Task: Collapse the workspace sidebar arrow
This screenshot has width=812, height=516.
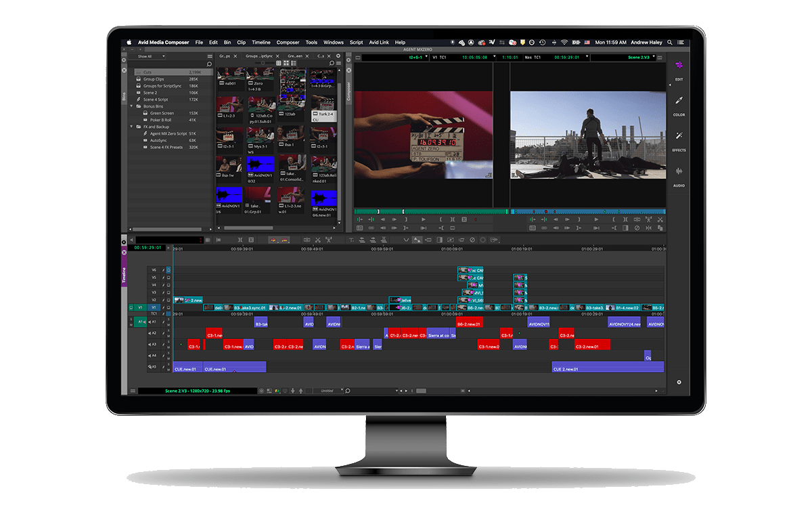Action: [x=670, y=84]
